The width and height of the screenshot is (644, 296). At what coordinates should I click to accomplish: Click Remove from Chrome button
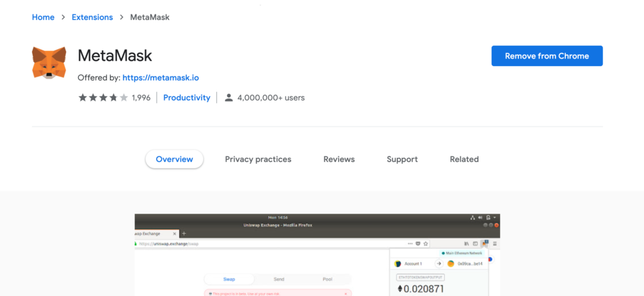pos(547,56)
